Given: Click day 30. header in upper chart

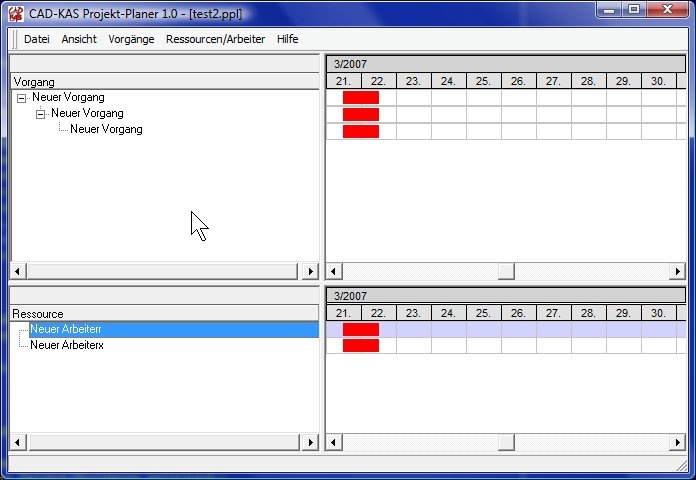Looking at the screenshot, I should 659,81.
